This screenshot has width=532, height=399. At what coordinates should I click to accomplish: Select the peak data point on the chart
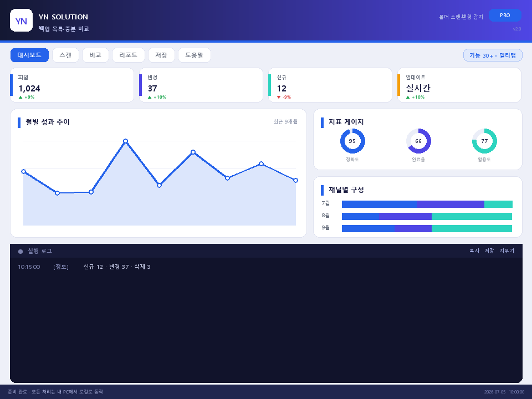(x=126, y=141)
